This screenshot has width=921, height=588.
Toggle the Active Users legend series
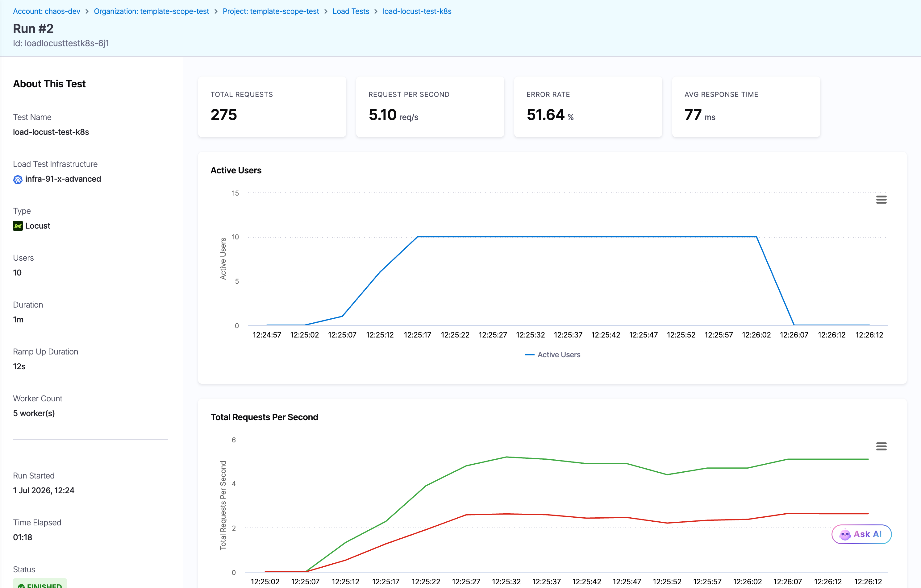pos(552,355)
